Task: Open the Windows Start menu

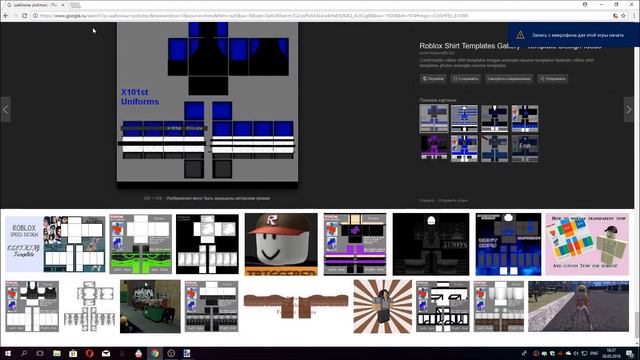Action: point(8,353)
